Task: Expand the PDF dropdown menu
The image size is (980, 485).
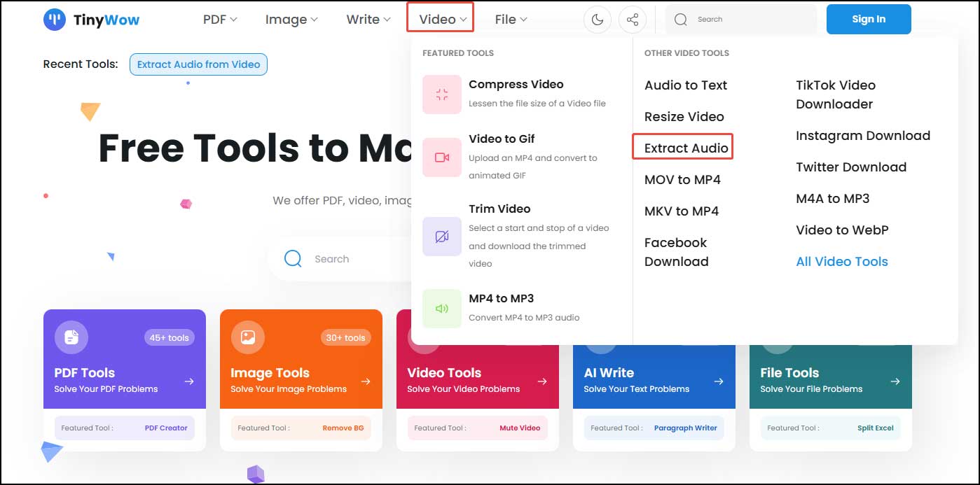Action: click(219, 19)
